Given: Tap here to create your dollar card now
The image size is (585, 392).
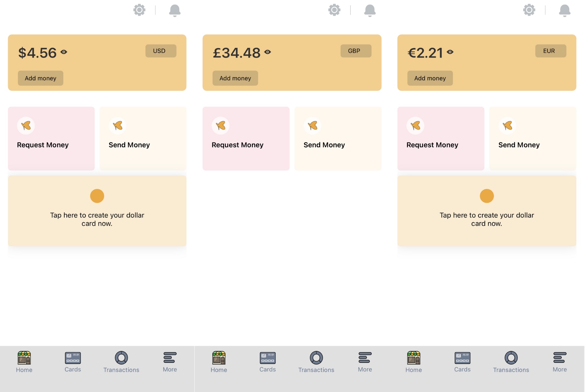Looking at the screenshot, I should [97, 219].
